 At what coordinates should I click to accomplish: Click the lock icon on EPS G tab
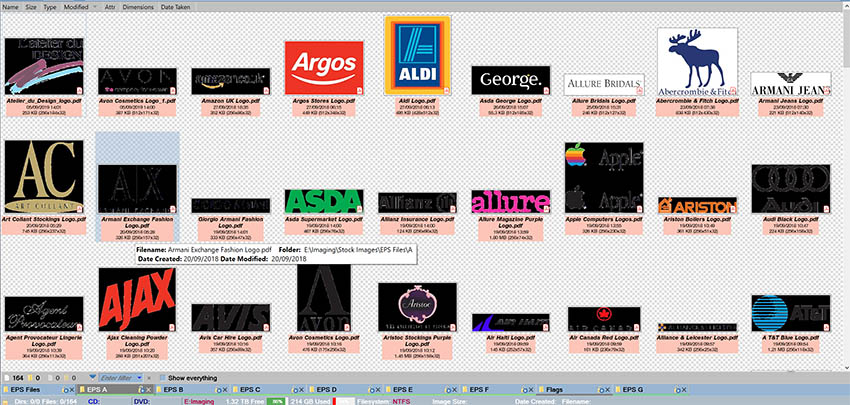click(x=679, y=390)
